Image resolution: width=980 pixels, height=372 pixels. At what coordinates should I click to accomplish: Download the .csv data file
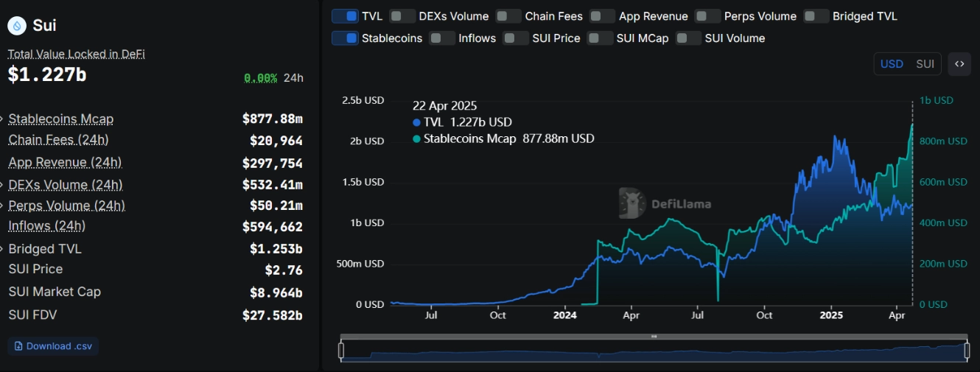pyautogui.click(x=53, y=346)
